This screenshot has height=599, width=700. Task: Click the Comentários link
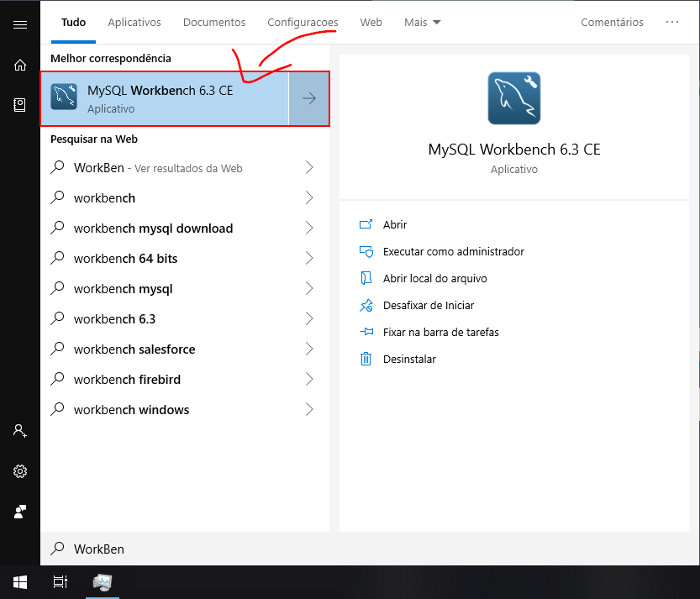tap(612, 23)
